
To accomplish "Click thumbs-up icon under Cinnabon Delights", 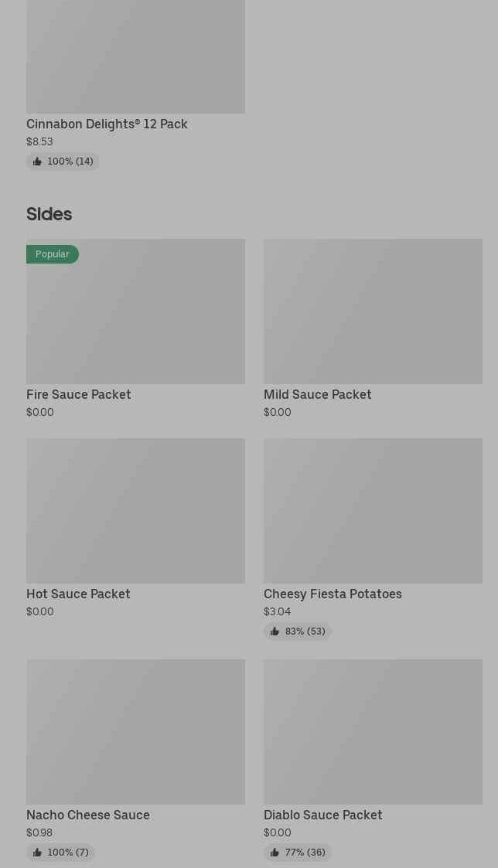I will [37, 162].
